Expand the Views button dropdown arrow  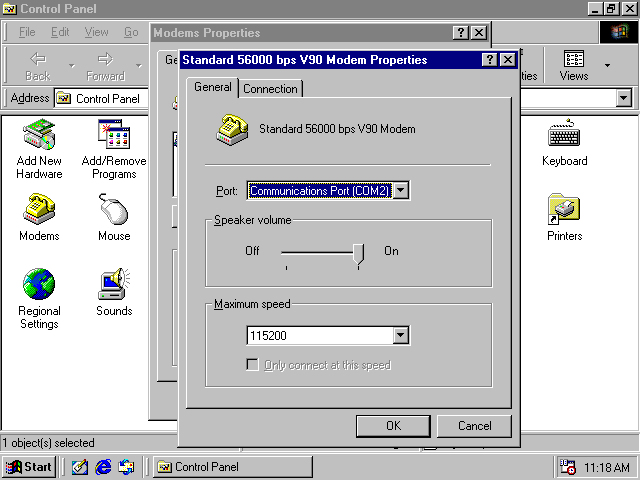pyautogui.click(x=607, y=65)
